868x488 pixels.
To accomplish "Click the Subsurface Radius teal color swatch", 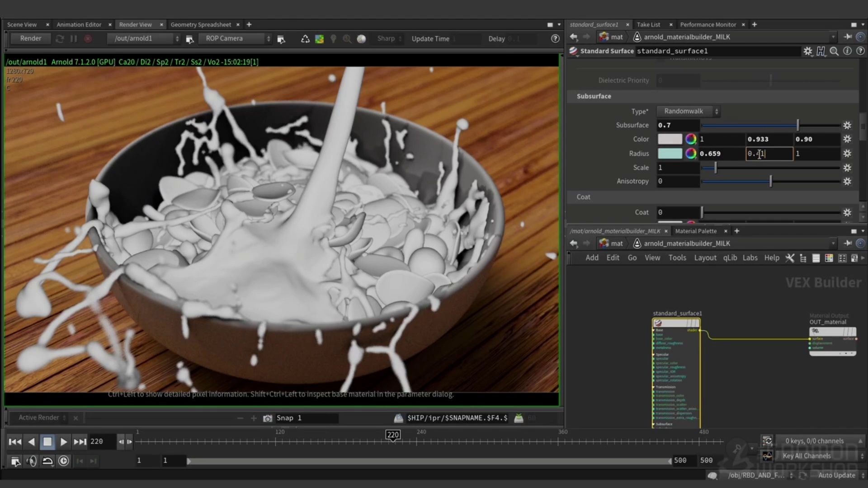I will pyautogui.click(x=670, y=154).
